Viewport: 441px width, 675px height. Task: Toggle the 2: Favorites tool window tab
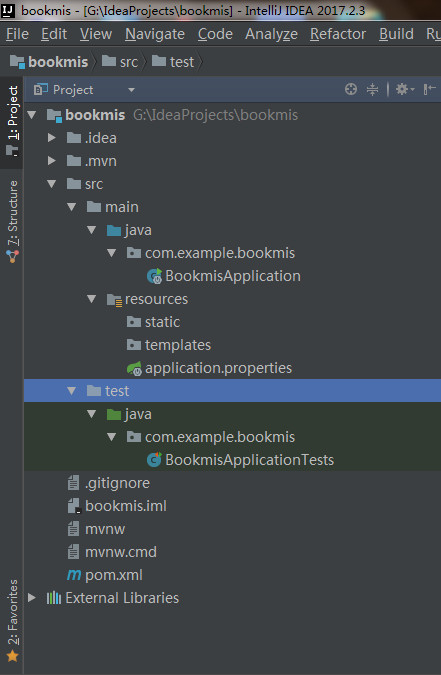coord(12,620)
